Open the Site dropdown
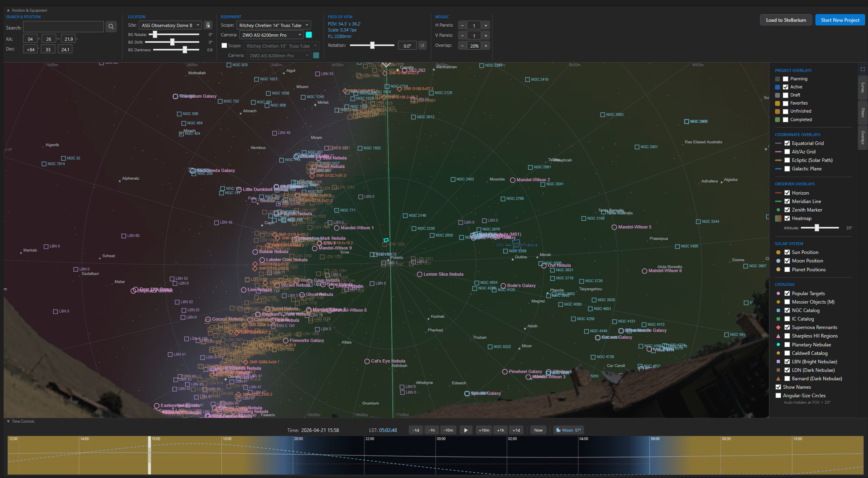The width and height of the screenshot is (868, 478). (x=170, y=25)
